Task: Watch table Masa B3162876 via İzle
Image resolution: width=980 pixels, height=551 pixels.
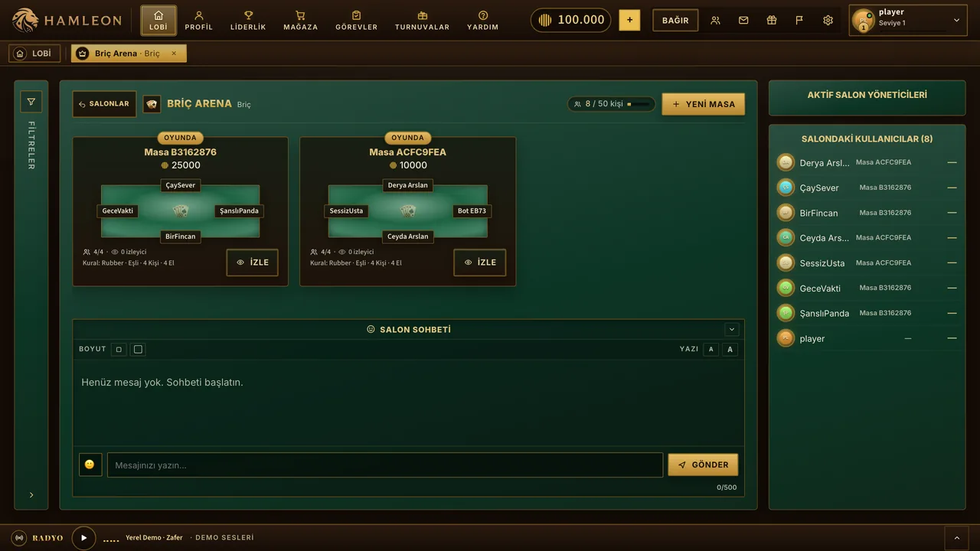Action: (252, 262)
